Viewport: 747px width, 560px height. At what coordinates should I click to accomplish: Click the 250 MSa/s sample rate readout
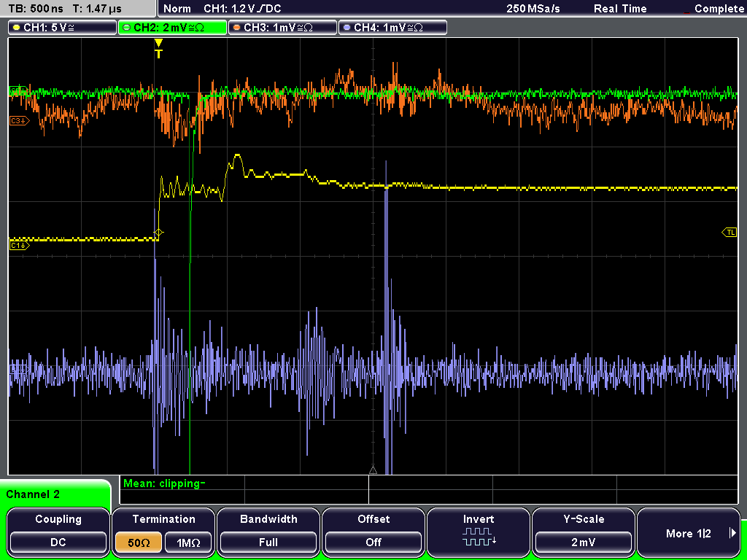(533, 9)
